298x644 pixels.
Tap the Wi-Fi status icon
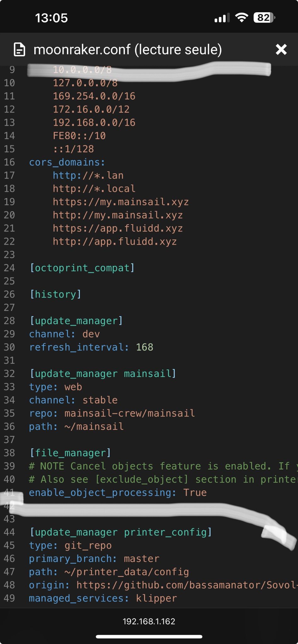point(241,18)
